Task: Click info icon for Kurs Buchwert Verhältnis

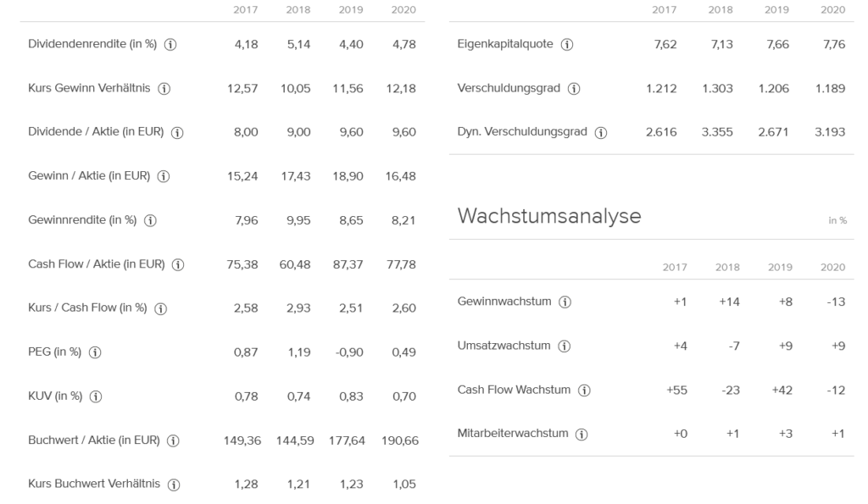Action: [173, 485]
